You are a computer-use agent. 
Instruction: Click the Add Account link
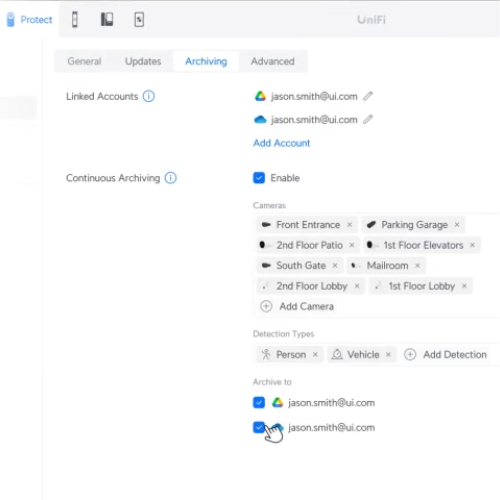pyautogui.click(x=282, y=143)
